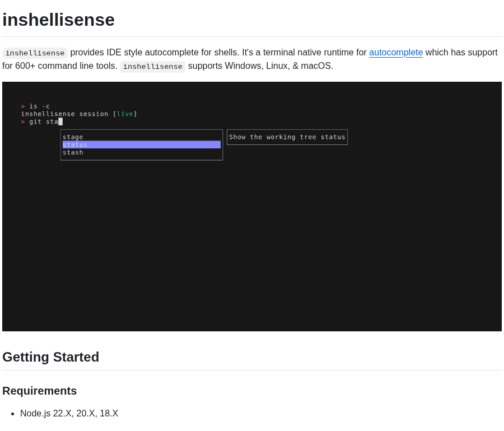Click the 'inshellisense session [live]' line
This screenshot has width=504, height=431.
coord(79,114)
